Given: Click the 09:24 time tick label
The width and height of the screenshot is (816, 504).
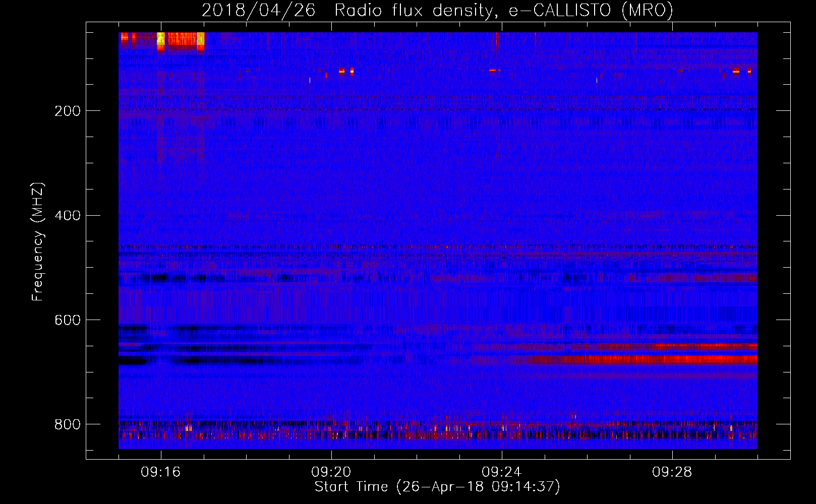Looking at the screenshot, I should (x=502, y=472).
